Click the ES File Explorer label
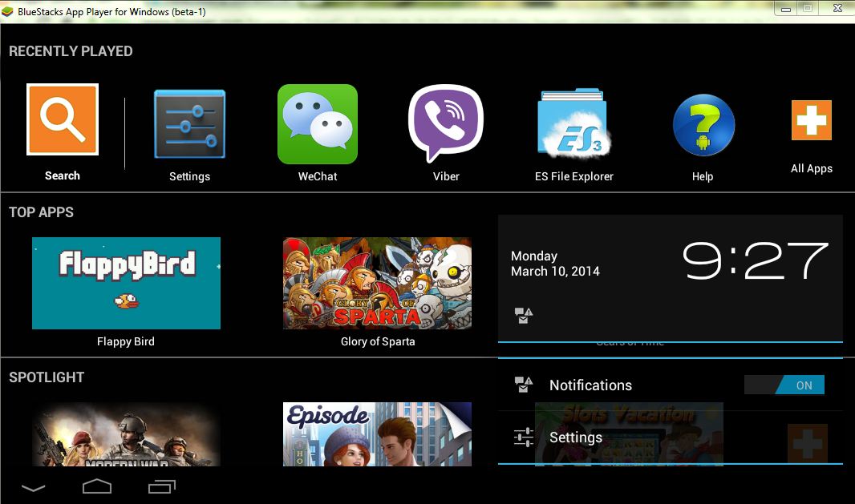Screen dimensions: 855x504 [574, 176]
